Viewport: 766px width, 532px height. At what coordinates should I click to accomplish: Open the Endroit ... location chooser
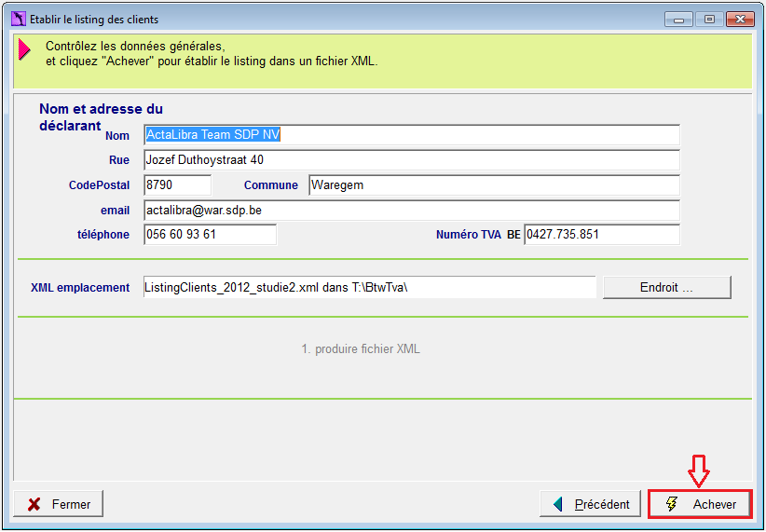(667, 287)
